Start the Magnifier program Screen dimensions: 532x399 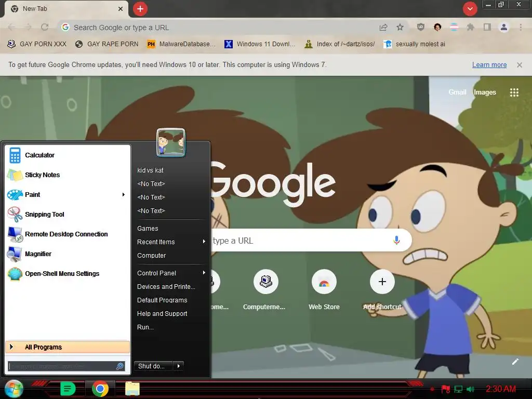(x=68, y=254)
